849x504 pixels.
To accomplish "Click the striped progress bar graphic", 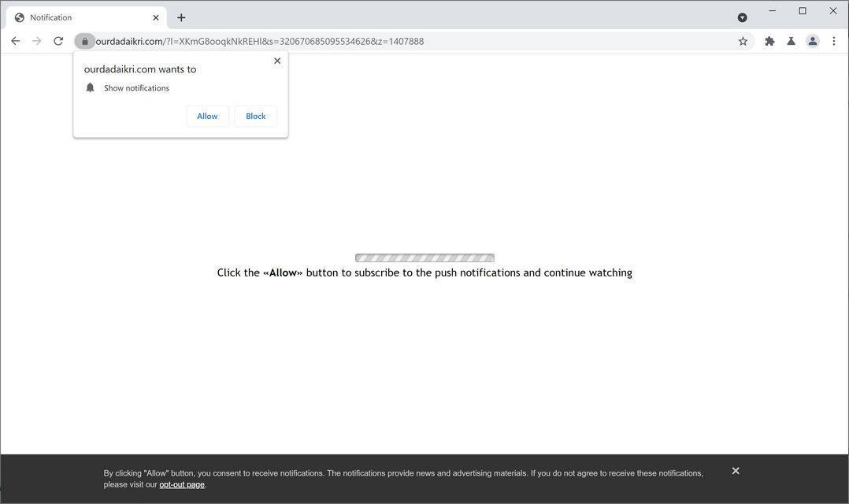I will click(424, 257).
